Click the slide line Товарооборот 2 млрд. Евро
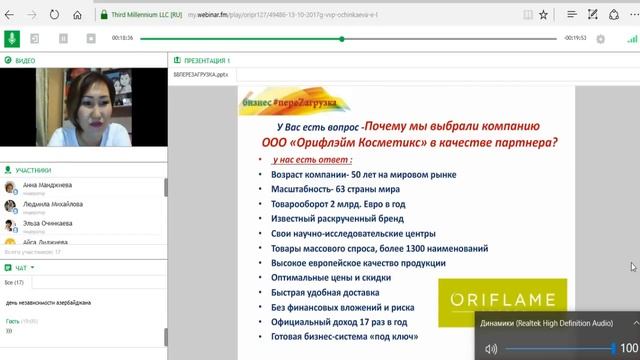640x360 pixels. 338,204
